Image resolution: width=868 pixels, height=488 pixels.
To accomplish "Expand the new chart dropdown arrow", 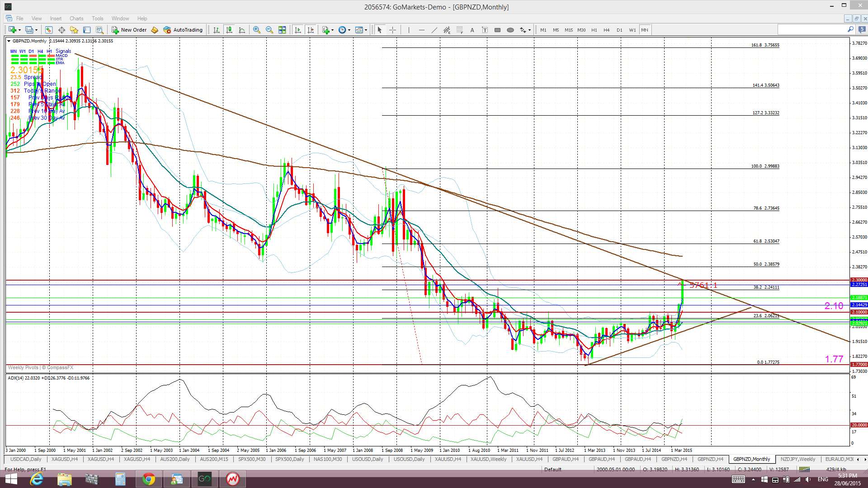I will pos(19,30).
